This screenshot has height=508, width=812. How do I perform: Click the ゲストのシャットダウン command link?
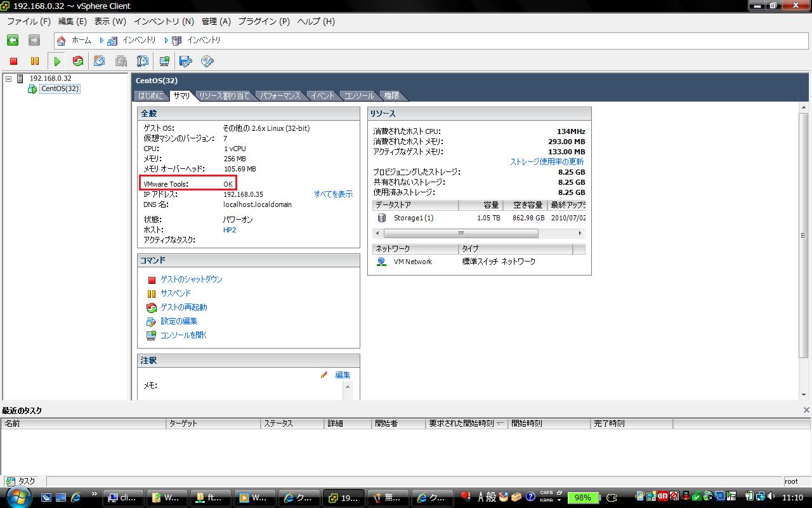[192, 279]
